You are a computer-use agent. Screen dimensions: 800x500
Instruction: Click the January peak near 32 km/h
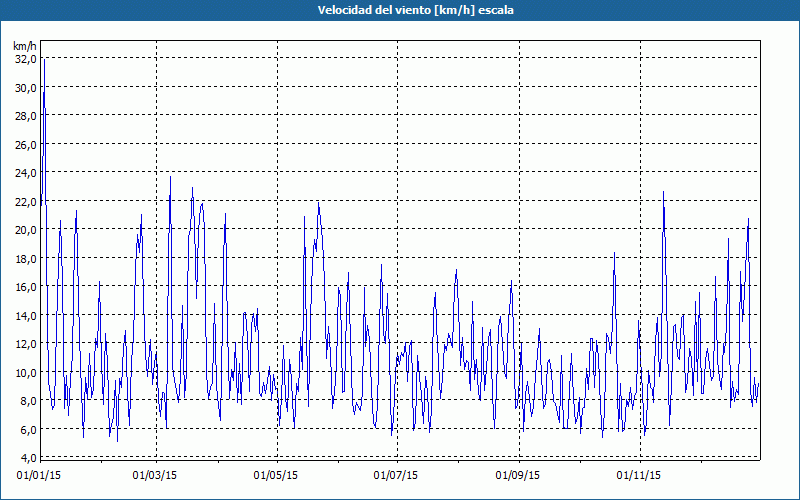pyautogui.click(x=44, y=60)
